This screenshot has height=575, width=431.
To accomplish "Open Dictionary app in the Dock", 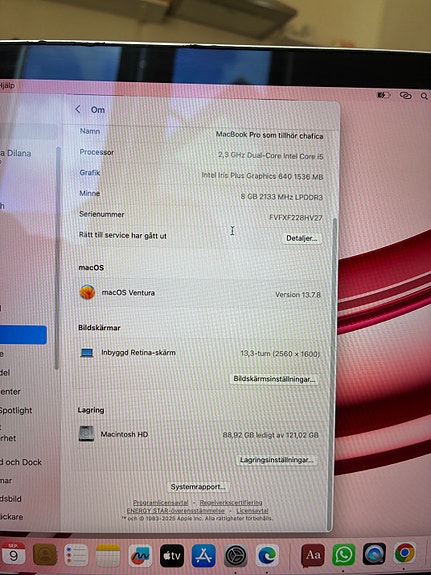I will tap(313, 555).
